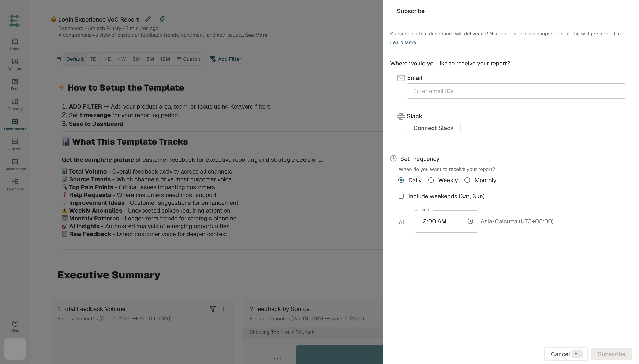Click the Connect Slack button
The height and width of the screenshot is (364, 639).
point(433,128)
